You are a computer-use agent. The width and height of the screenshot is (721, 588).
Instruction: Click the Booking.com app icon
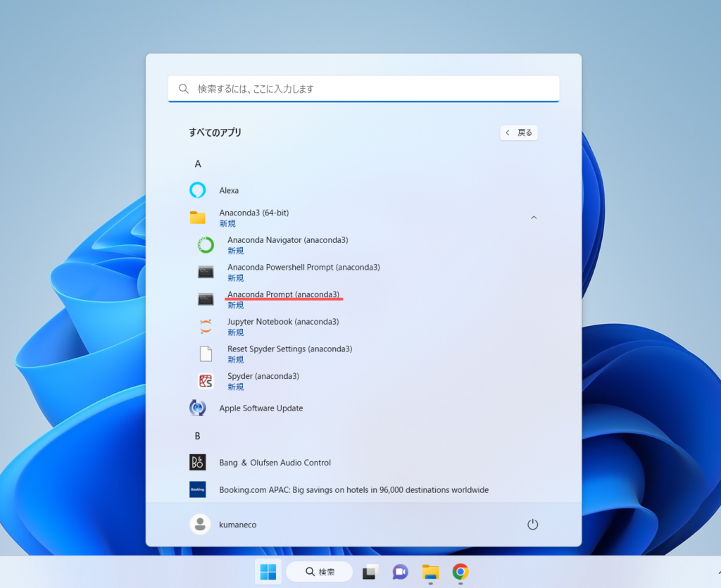pos(198,489)
